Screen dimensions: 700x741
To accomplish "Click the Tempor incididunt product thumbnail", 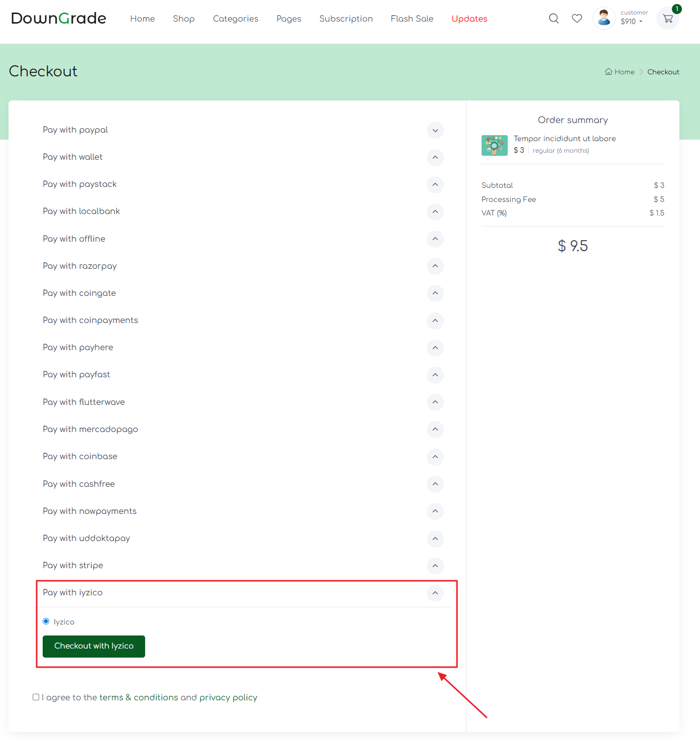I will 494,145.
